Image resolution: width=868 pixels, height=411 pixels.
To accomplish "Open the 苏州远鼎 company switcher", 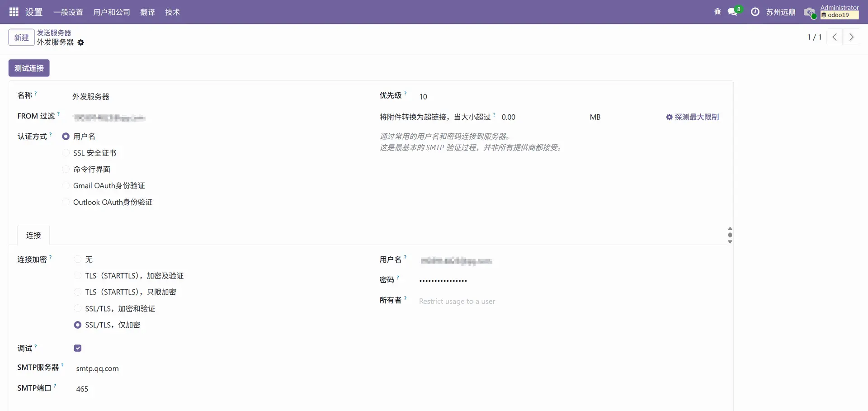I will (780, 12).
